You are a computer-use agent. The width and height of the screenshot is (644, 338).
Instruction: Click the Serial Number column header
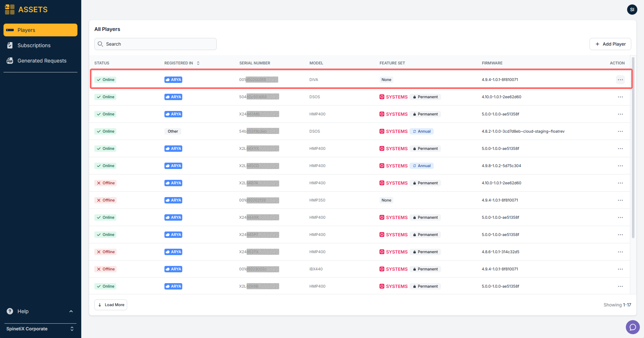(255, 63)
